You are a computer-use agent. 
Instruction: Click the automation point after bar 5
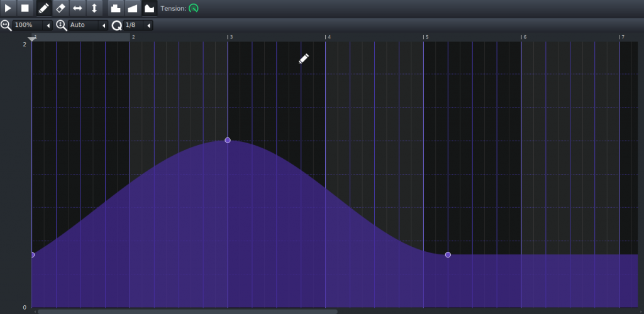[x=448, y=254]
